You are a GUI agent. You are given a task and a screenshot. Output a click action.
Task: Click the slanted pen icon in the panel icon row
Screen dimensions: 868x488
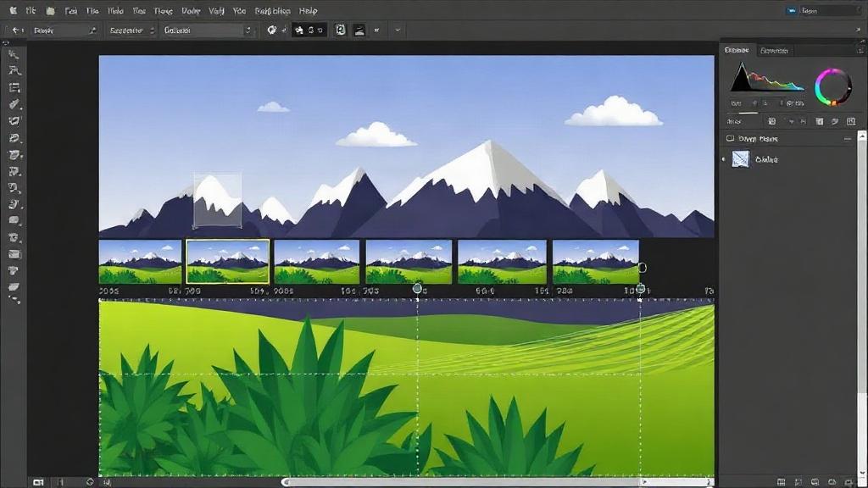[835, 121]
